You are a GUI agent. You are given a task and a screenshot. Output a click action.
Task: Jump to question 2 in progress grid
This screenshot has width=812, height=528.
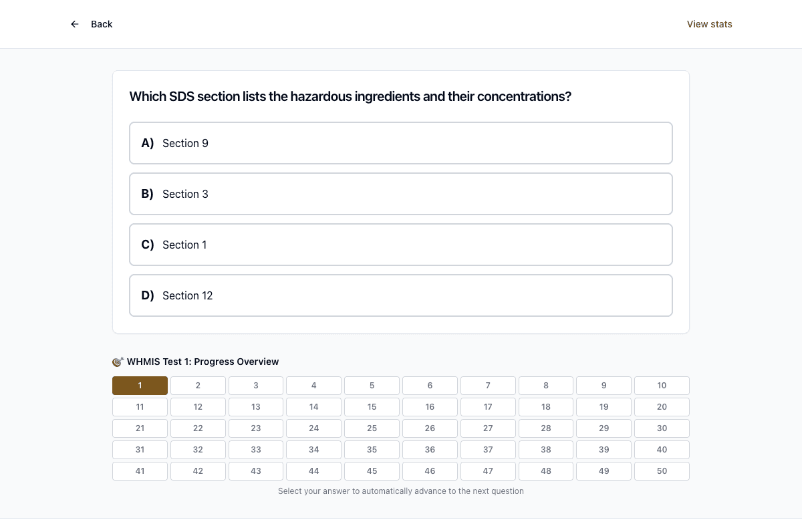point(198,386)
